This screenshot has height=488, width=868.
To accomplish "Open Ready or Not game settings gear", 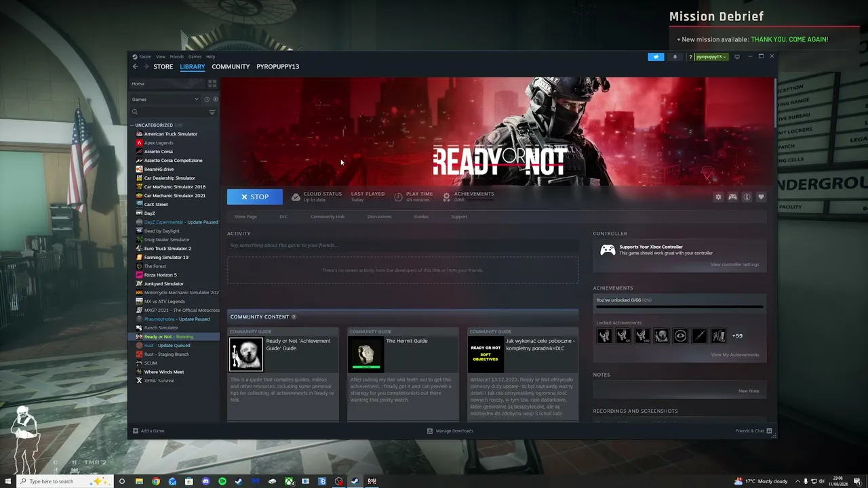I will click(x=718, y=197).
